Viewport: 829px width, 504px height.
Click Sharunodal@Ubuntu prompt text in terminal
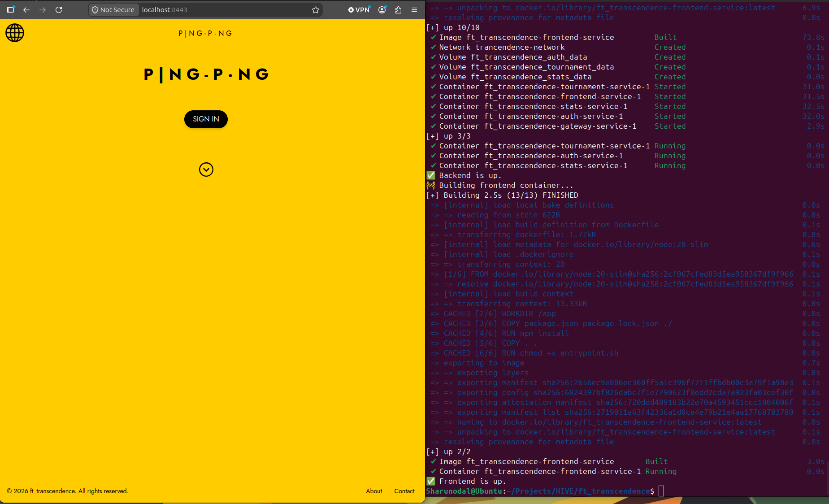(464, 491)
